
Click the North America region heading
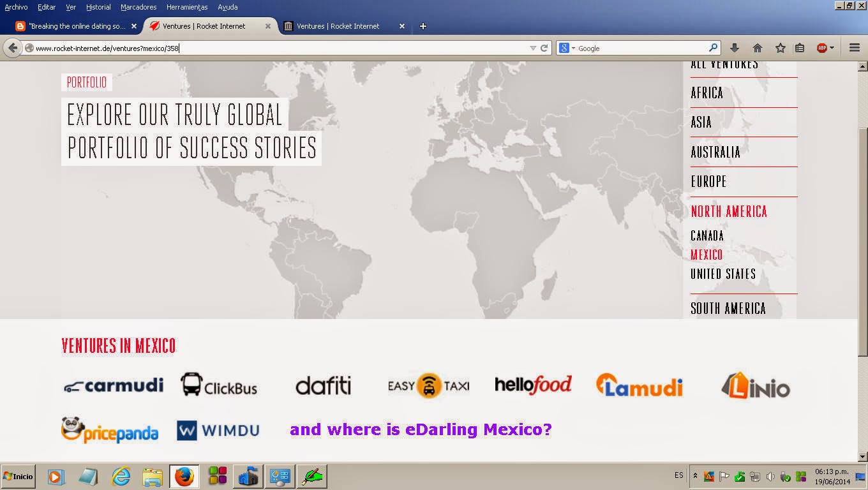click(729, 212)
